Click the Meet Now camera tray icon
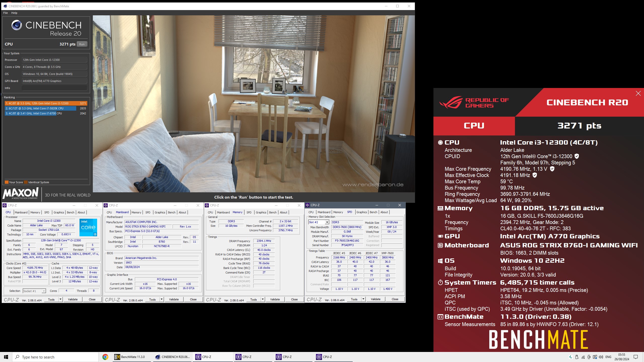Viewport: 644px width, 362px height. 589,357
